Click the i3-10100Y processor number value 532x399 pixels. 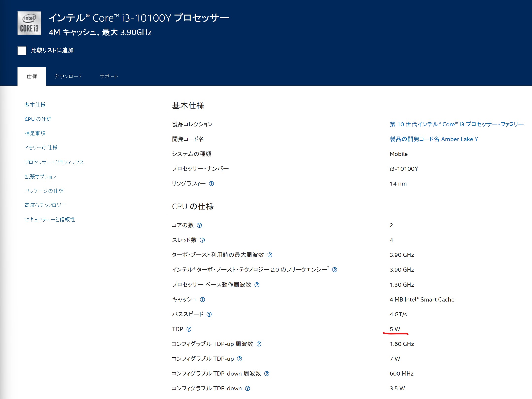point(404,169)
